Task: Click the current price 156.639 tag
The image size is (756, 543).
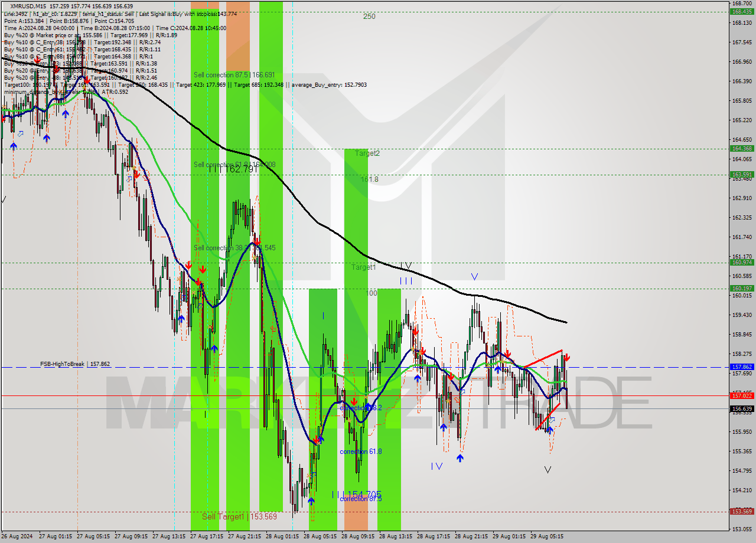Action: pyautogui.click(x=742, y=408)
